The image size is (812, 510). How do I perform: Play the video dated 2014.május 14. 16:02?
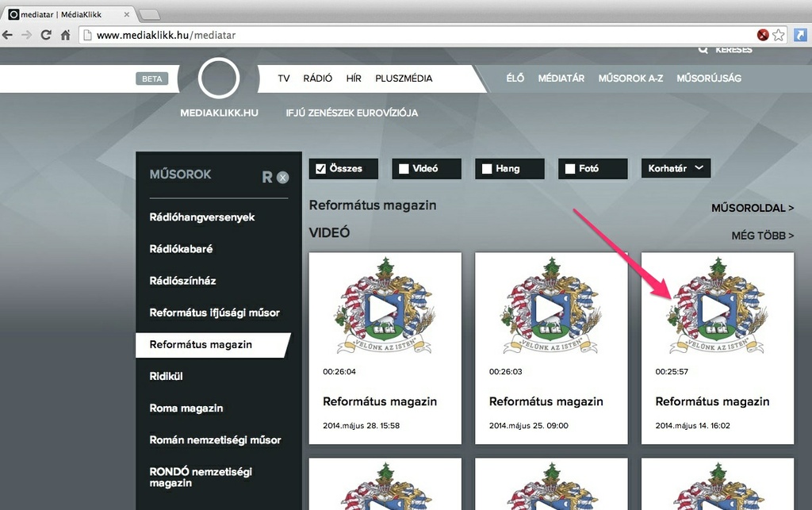click(716, 309)
